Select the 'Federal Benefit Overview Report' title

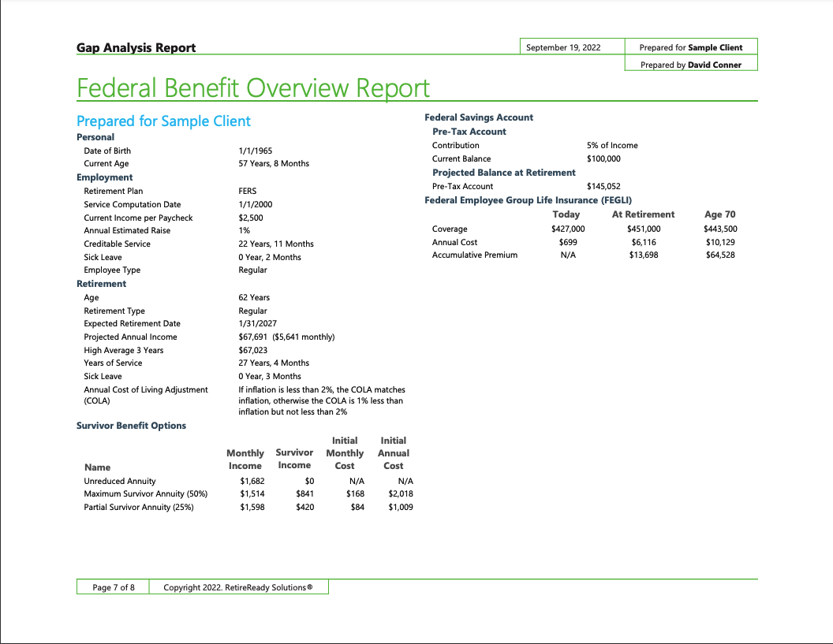click(x=253, y=87)
